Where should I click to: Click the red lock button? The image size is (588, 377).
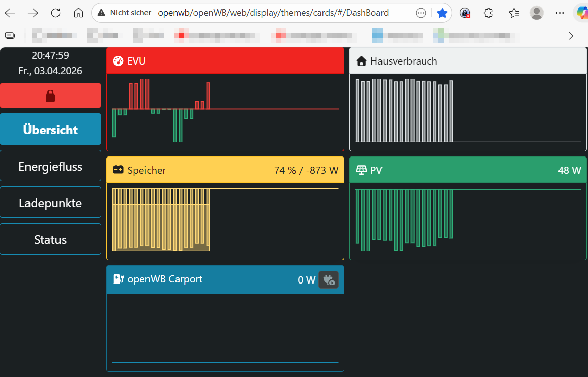click(51, 96)
